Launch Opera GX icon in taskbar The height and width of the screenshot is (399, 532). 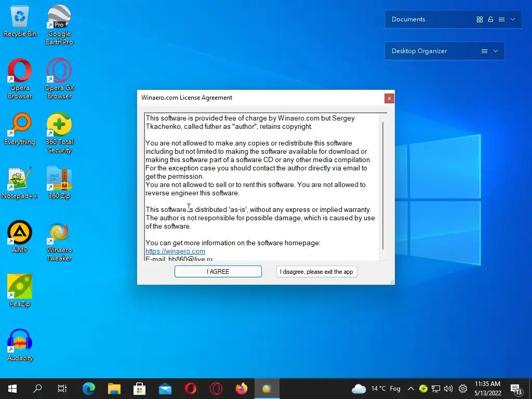point(216,389)
